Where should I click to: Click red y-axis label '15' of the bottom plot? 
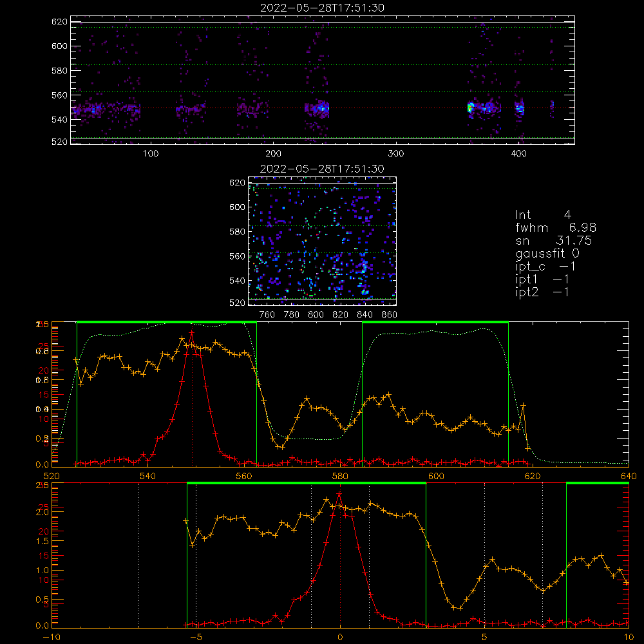click(44, 556)
